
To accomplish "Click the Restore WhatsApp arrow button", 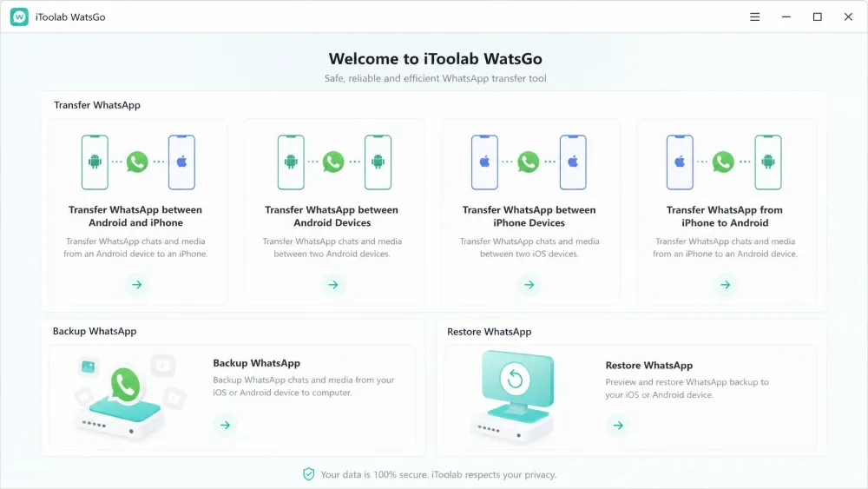I will coord(618,426).
